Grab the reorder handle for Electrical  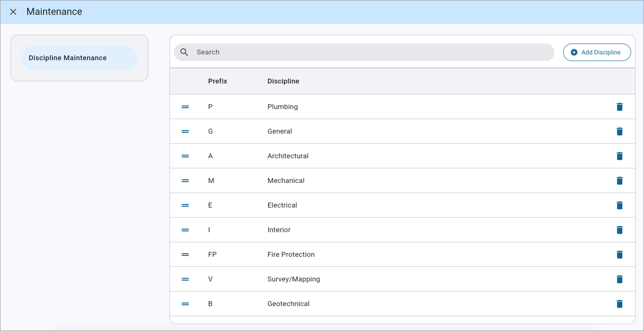point(185,205)
